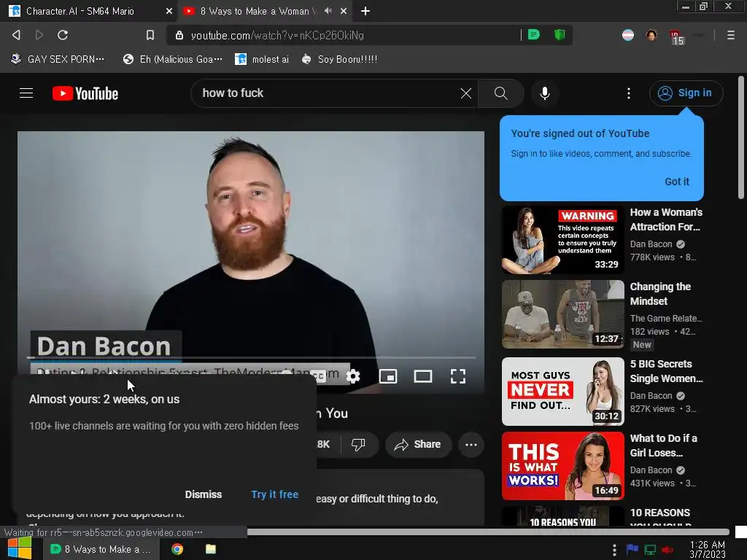Image resolution: width=747 pixels, height=560 pixels.
Task: Open the green chat extension icon in address bar
Action: click(x=534, y=35)
